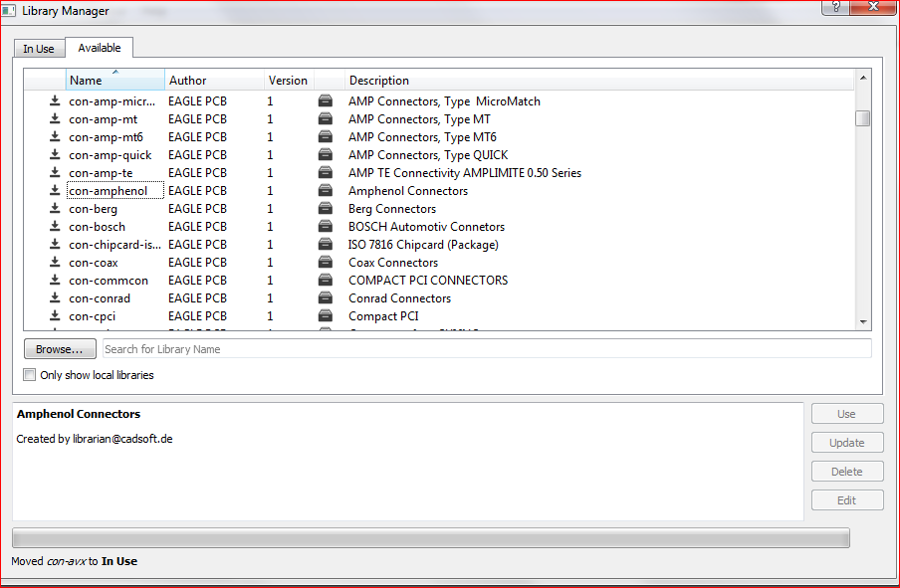Image resolution: width=900 pixels, height=588 pixels.
Task: Click download icon beside con-conrad
Action: [x=56, y=298]
